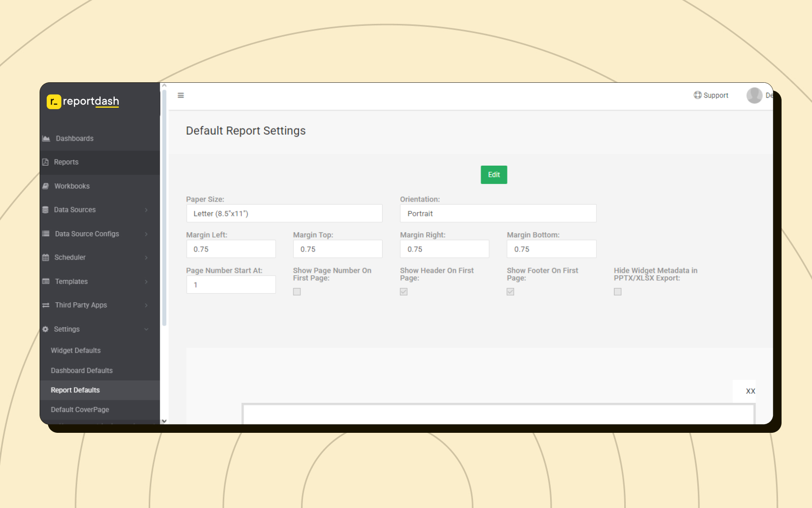Viewport: 812px width, 508px height.
Task: Expand the Data Source Configs chevron
Action: 146,234
